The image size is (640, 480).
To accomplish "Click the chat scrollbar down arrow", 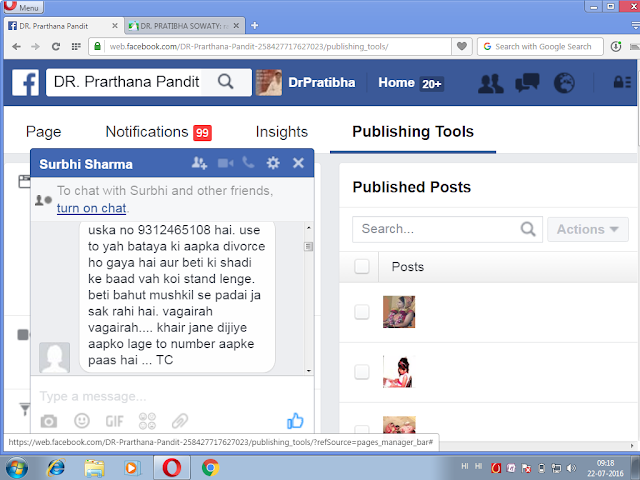I will 309,370.
